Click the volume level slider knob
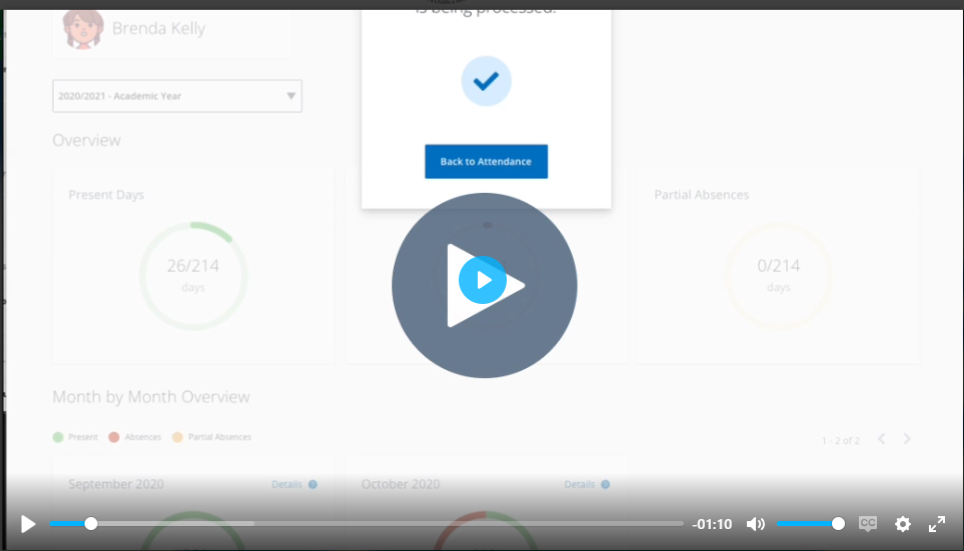Image resolution: width=964 pixels, height=551 pixels. point(838,523)
